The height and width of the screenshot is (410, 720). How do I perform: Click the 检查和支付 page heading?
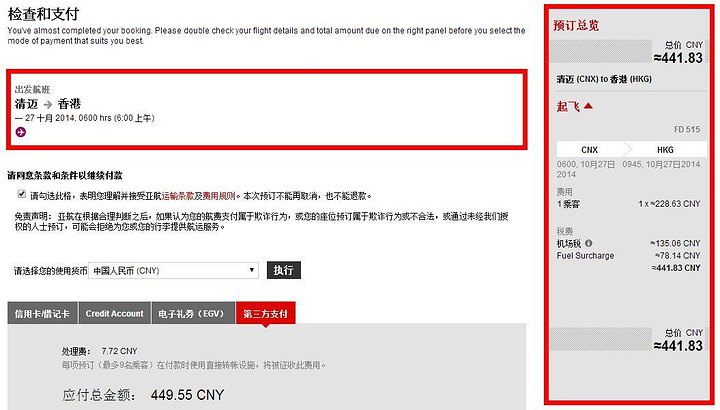[43, 14]
